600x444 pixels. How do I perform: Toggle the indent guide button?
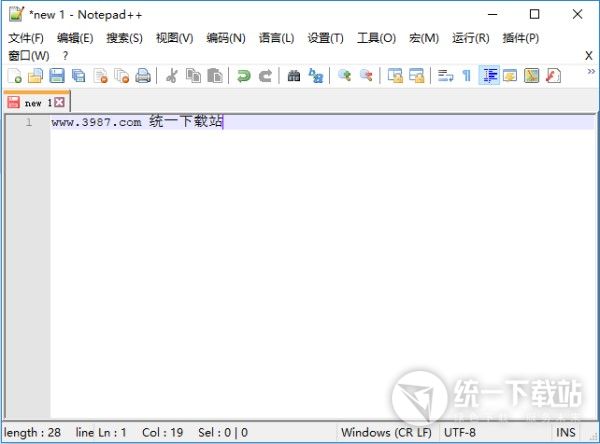pos(489,76)
